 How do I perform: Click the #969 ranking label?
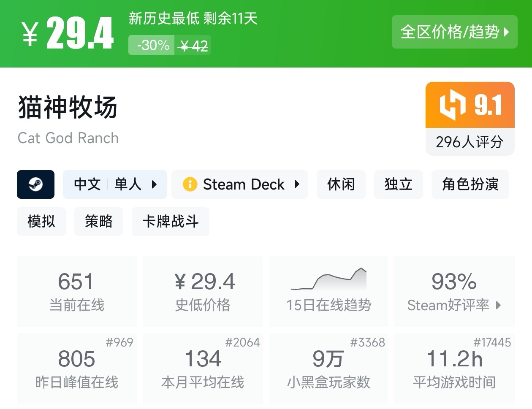tap(119, 342)
